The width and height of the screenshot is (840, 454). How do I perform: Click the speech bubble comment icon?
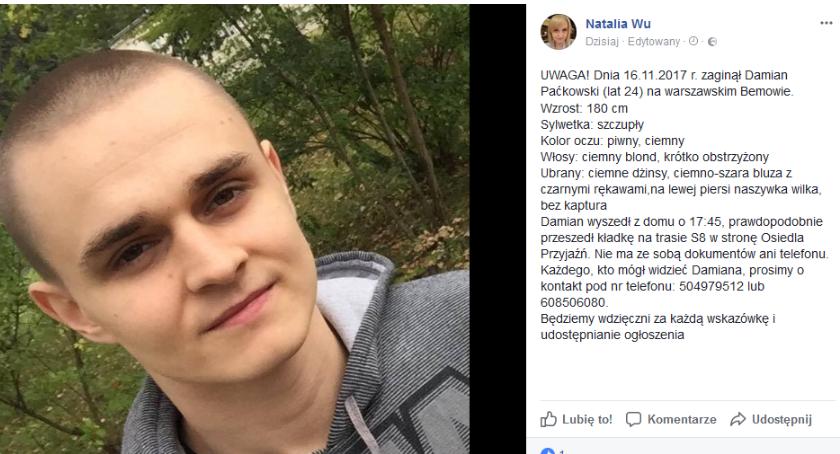(x=633, y=419)
